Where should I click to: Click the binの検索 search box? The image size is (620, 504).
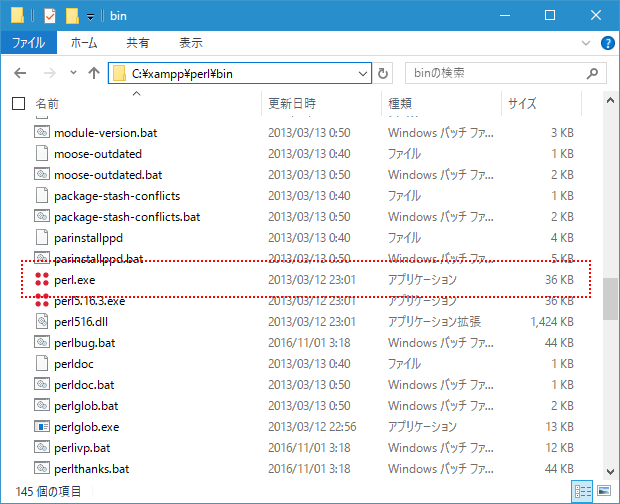click(505, 73)
